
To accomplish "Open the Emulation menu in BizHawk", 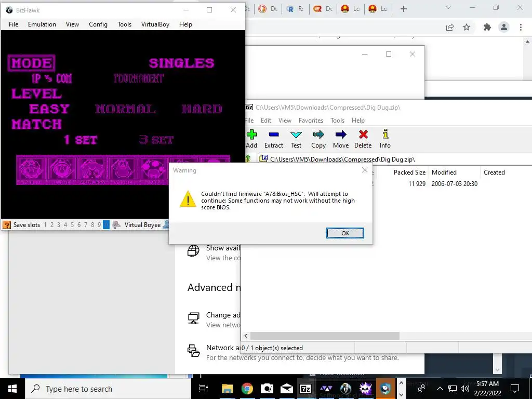I will pos(42,24).
